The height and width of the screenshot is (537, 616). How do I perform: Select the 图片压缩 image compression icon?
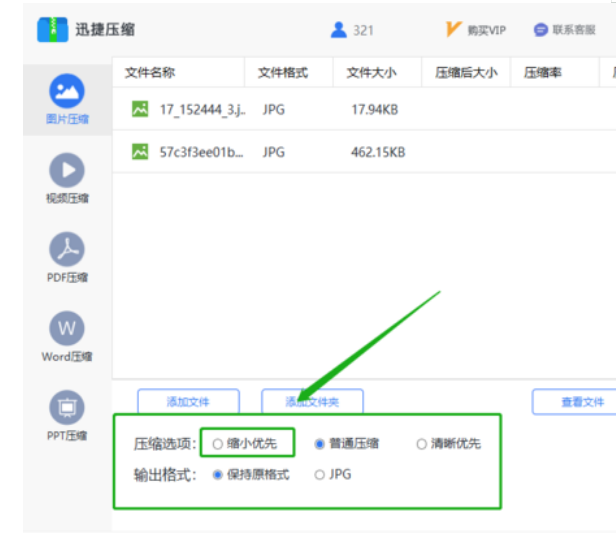[x=67, y=91]
